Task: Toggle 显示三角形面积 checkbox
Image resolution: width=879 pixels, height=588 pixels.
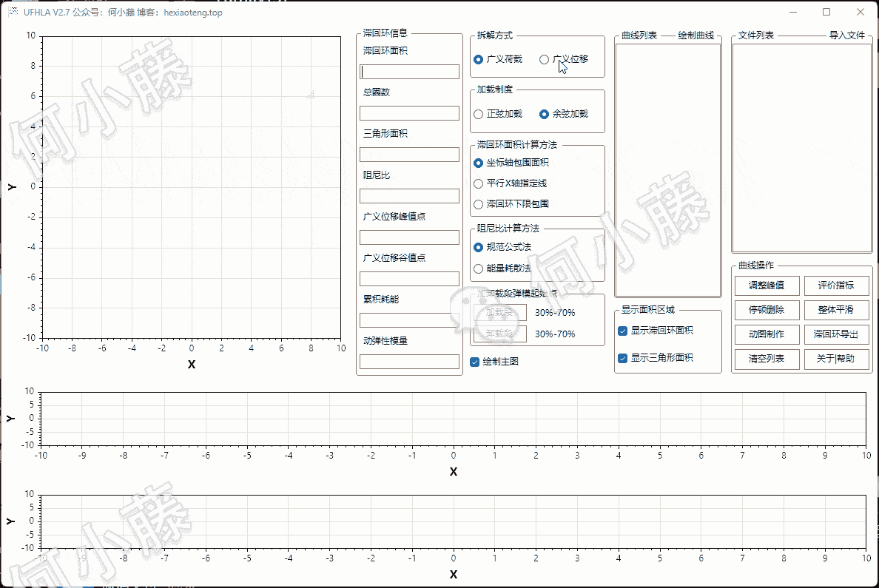Action: tap(623, 358)
